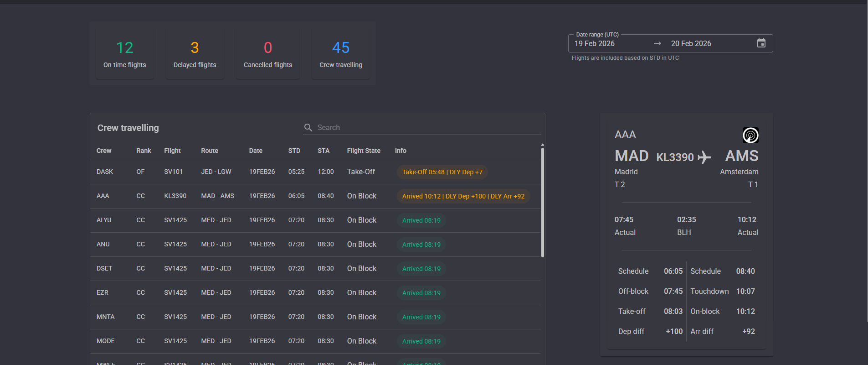Select the DASK crew row
Screen dimensions: 868x365
pos(105,172)
